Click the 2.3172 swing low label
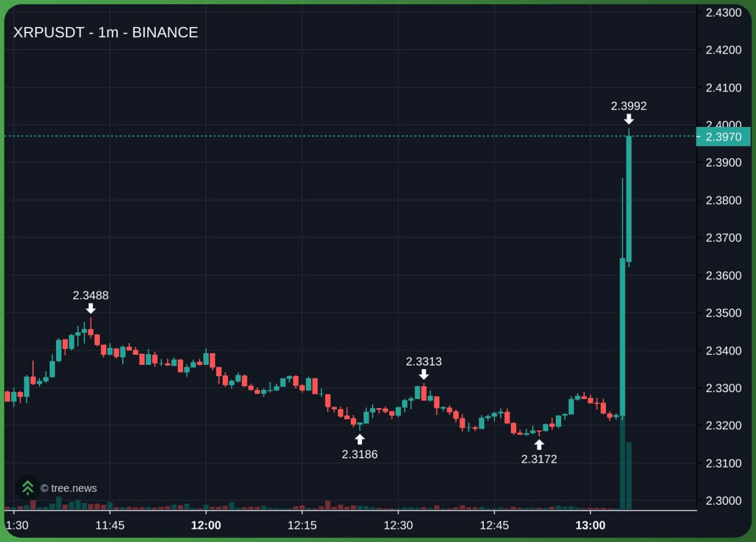Image resolution: width=756 pixels, height=542 pixels. point(539,459)
